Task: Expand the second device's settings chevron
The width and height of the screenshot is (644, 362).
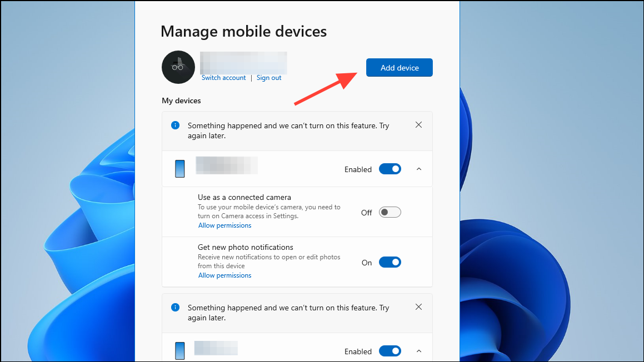Action: [x=418, y=351]
